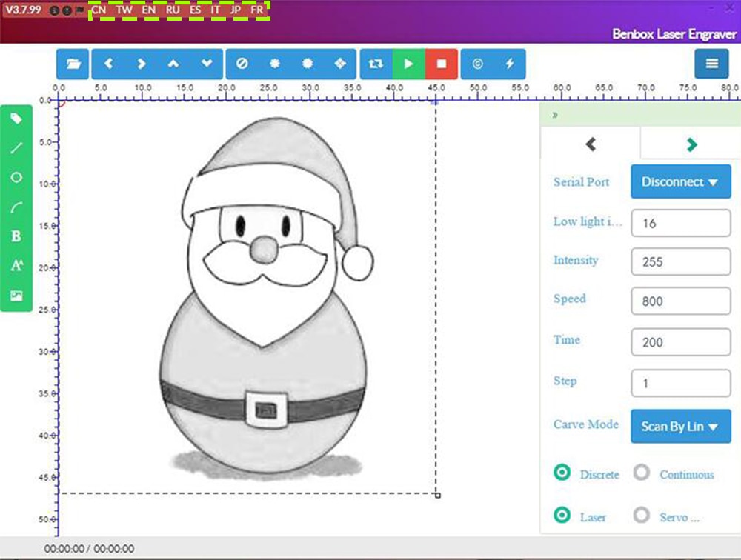
Task: Select the image insert tool
Action: coord(16,296)
